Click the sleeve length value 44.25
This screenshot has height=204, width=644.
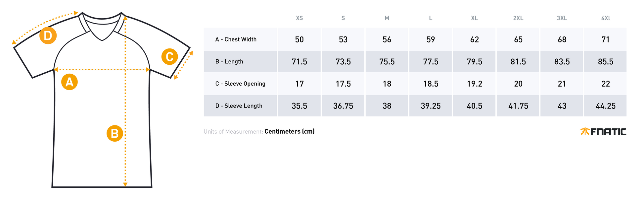click(x=606, y=106)
